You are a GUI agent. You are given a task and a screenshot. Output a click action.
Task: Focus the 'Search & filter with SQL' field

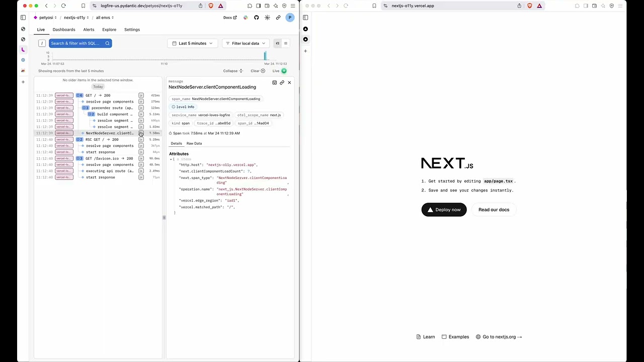point(80,43)
